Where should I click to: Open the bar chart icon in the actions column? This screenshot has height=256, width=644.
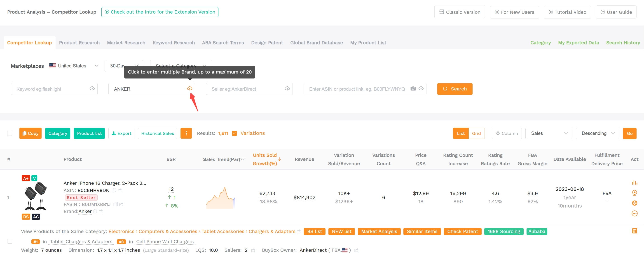tap(634, 182)
